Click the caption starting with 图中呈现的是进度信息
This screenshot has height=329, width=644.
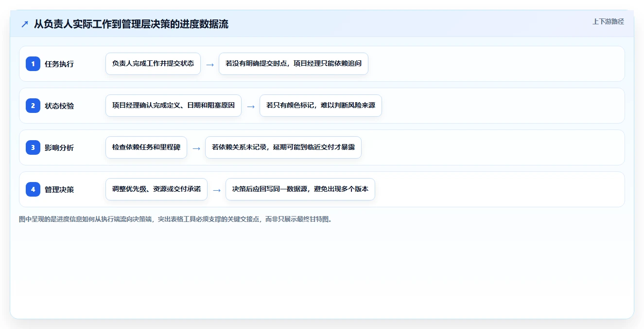tap(176, 219)
